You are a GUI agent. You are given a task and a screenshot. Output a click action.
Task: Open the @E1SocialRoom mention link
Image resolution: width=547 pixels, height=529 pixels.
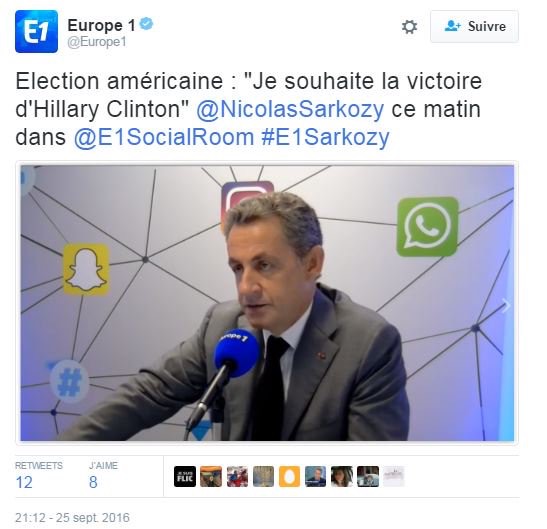click(x=164, y=137)
